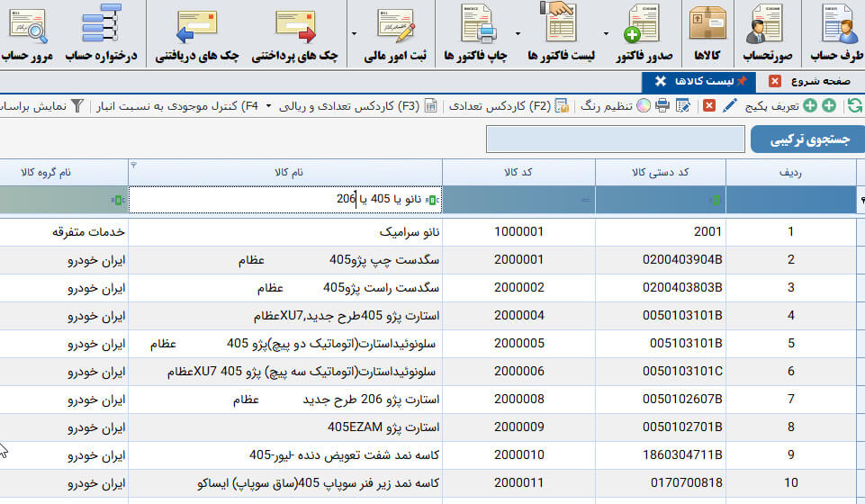Click صدور فاکتور (issue invoice) icon

(641, 25)
